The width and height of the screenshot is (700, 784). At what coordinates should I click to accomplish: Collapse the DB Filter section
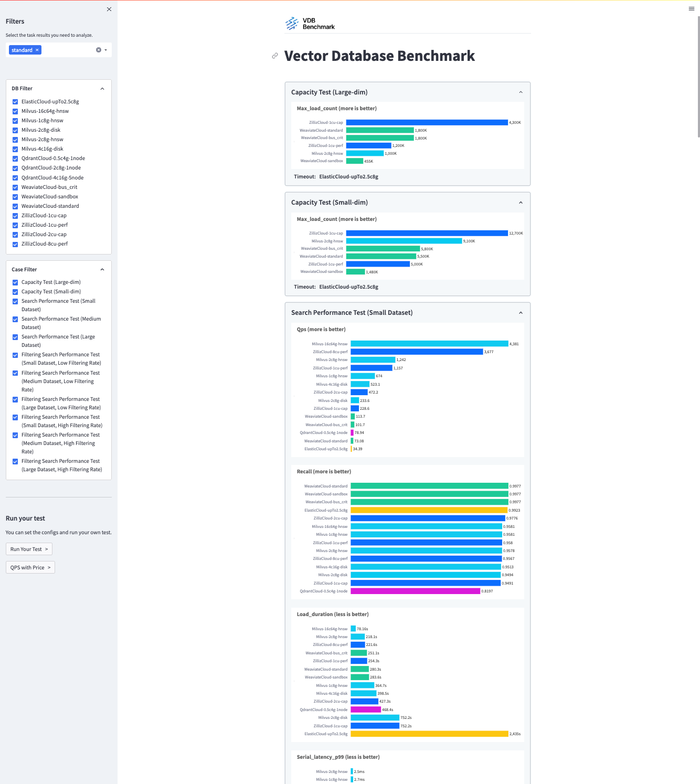pyautogui.click(x=102, y=89)
